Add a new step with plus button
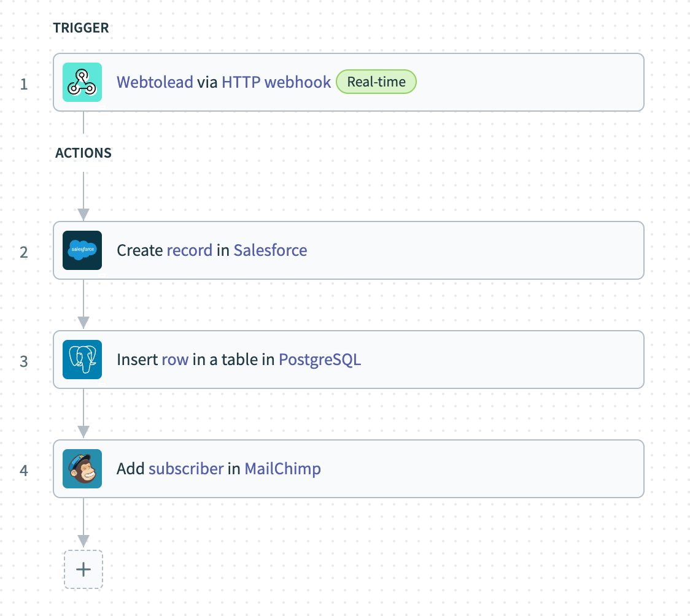Screen dimensions: 690x616 [83, 569]
